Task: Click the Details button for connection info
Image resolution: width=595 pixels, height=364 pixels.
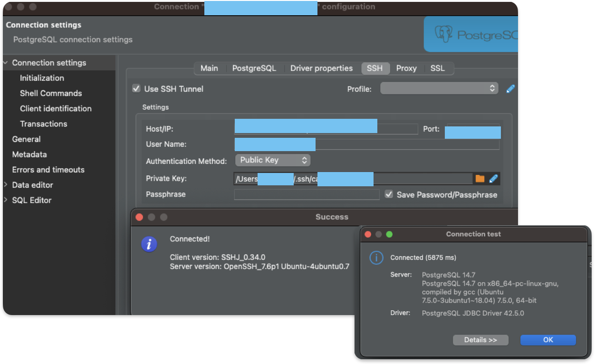Action: [x=480, y=340]
